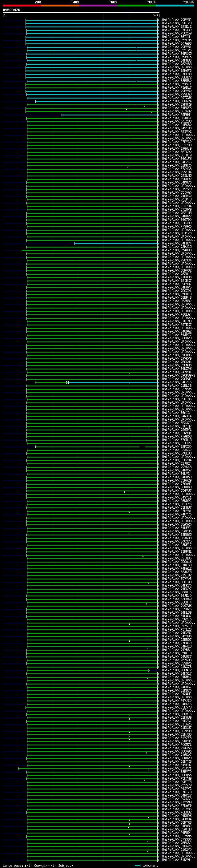Click the yellow gap marker on B9FWX9 row

pos(144,106)
